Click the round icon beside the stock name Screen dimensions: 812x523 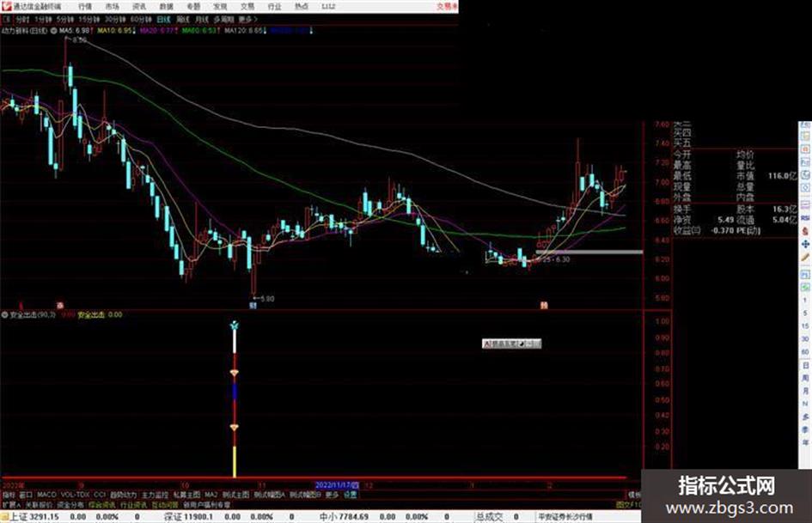coord(53,31)
